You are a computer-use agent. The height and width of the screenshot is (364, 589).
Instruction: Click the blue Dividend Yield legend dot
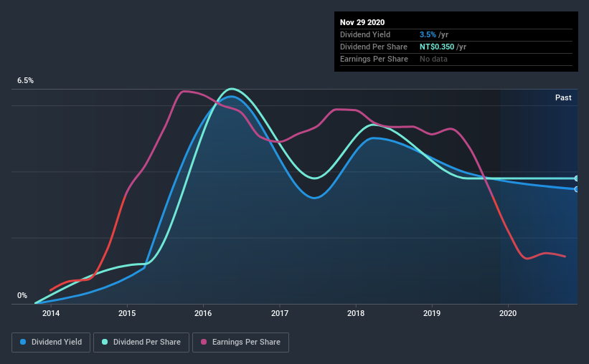click(23, 342)
